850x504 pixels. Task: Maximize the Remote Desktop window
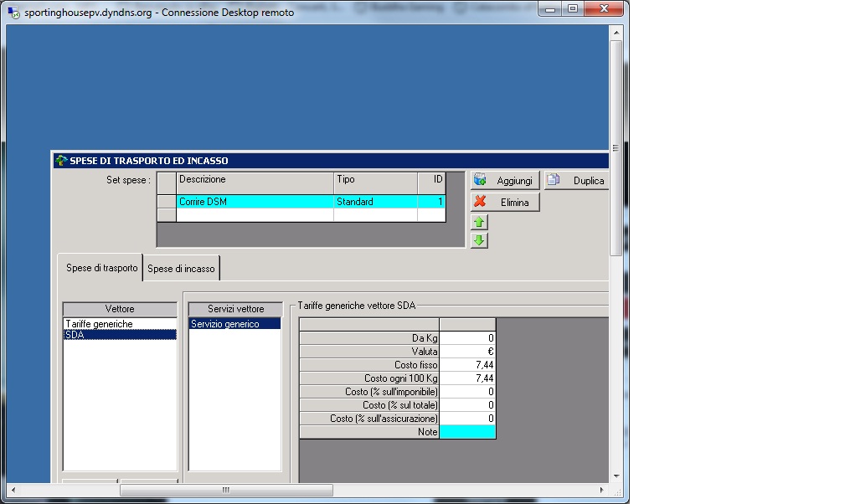pyautogui.click(x=573, y=8)
